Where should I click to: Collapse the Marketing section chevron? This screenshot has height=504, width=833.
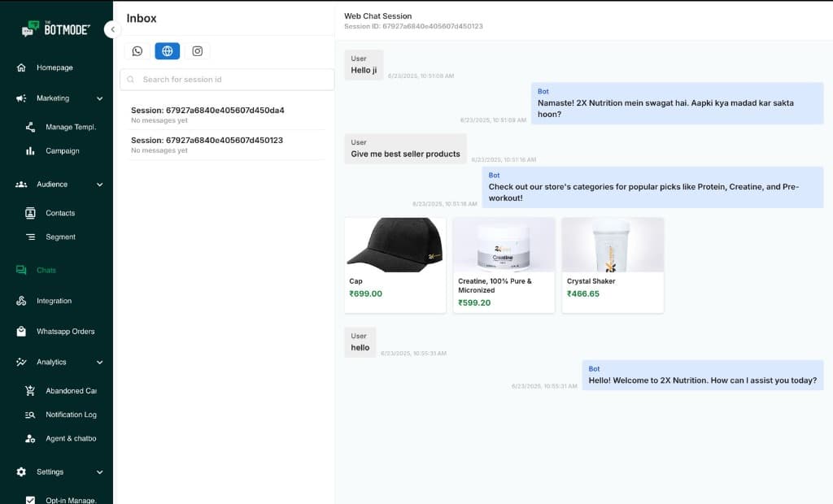pos(101,98)
